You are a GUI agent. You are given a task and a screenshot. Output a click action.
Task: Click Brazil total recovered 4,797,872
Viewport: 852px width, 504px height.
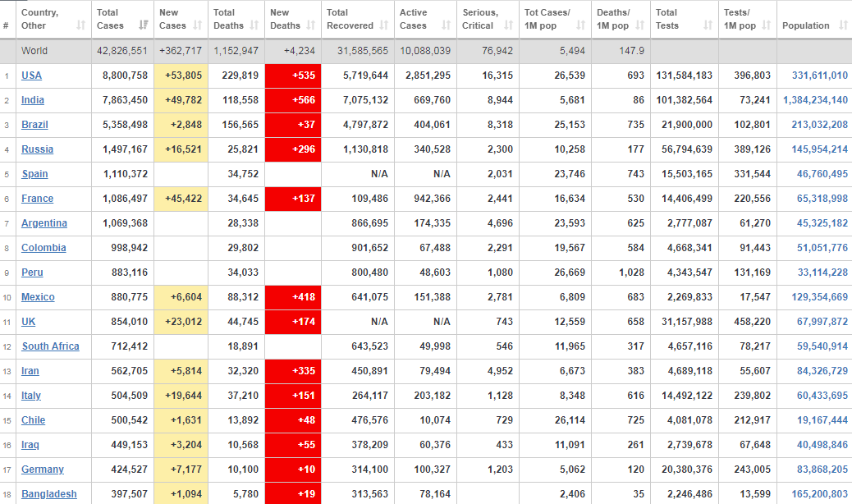tap(366, 125)
